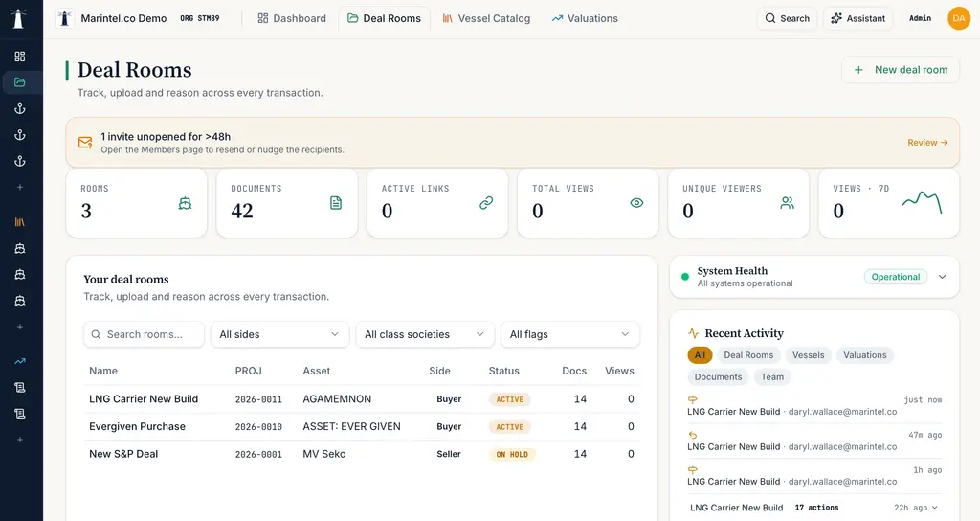Click the ORG STM89 label in the header

[x=199, y=19]
